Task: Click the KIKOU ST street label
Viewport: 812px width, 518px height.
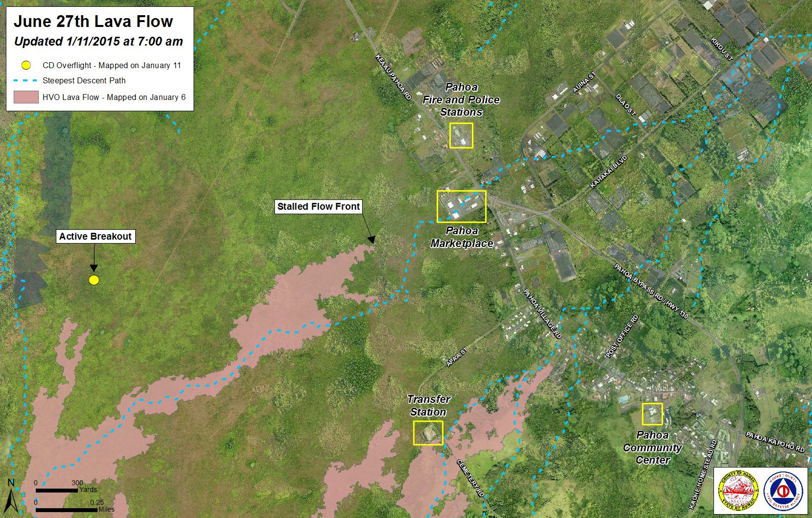Action: tap(722, 49)
